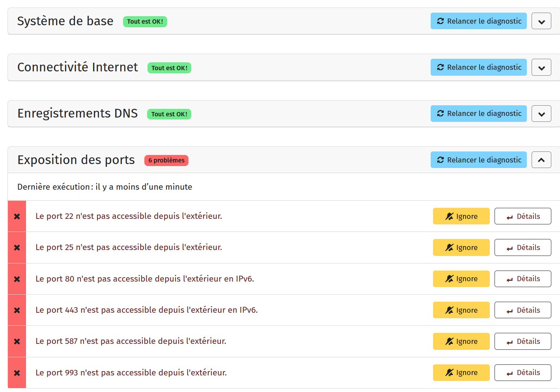Expand the Enregistrements DNS section
The image size is (560, 392).
pyautogui.click(x=541, y=114)
